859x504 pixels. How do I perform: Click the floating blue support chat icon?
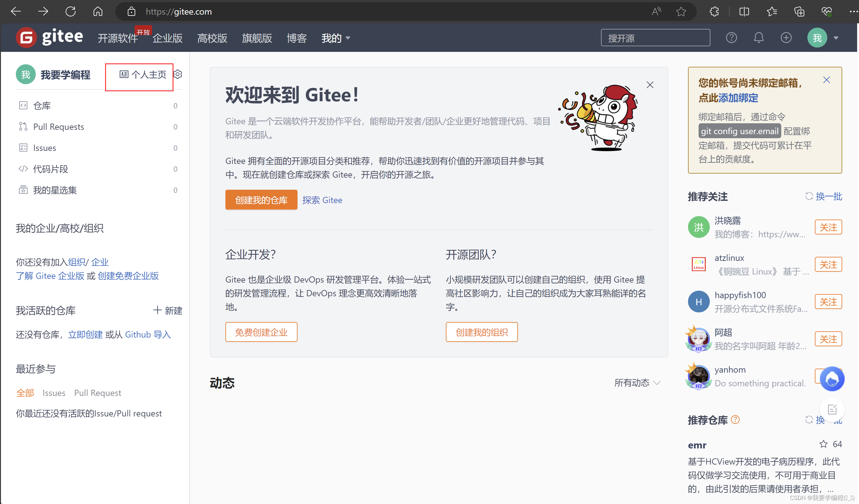tap(832, 379)
